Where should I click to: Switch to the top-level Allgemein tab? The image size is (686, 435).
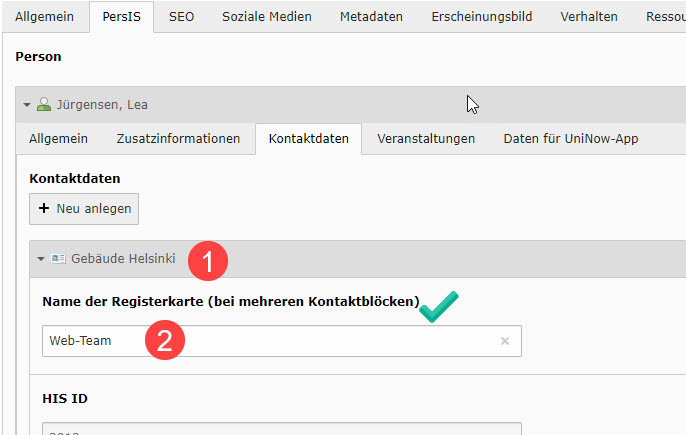point(44,17)
